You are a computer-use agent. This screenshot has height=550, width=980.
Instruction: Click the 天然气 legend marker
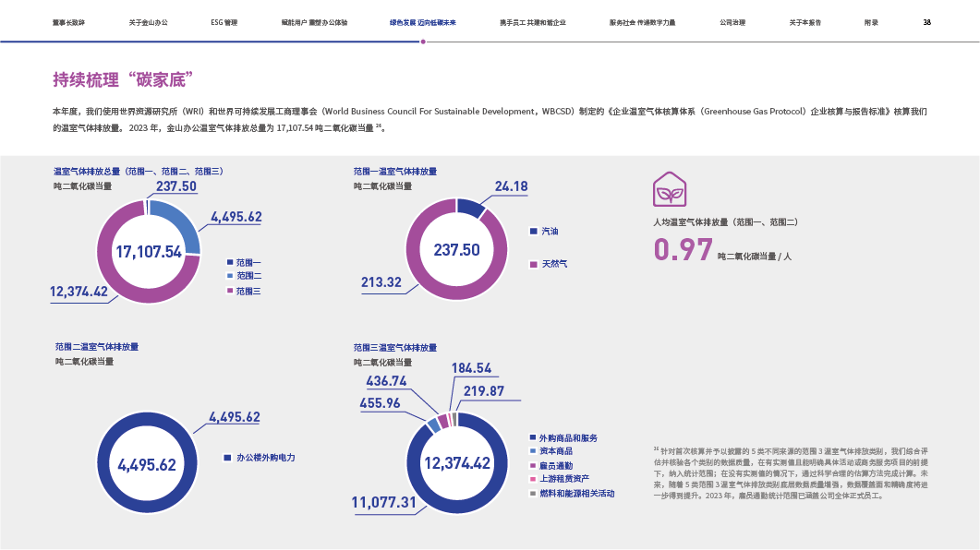pos(533,265)
